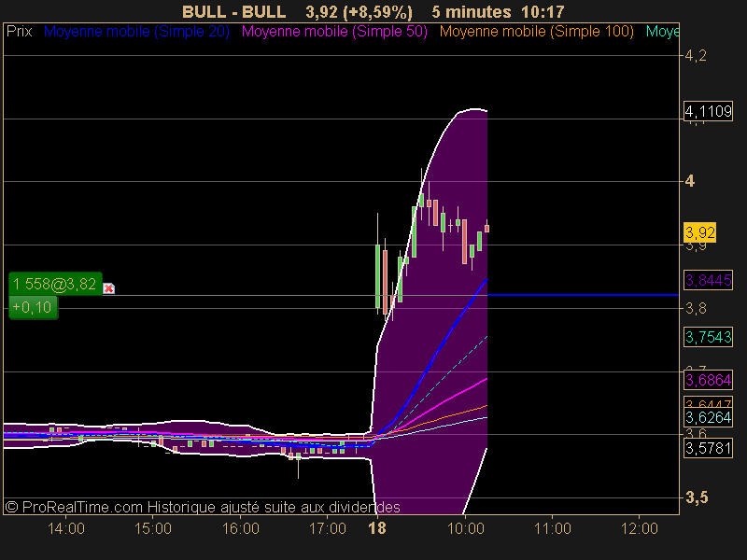Click the 11:00 time axis label

click(x=553, y=528)
